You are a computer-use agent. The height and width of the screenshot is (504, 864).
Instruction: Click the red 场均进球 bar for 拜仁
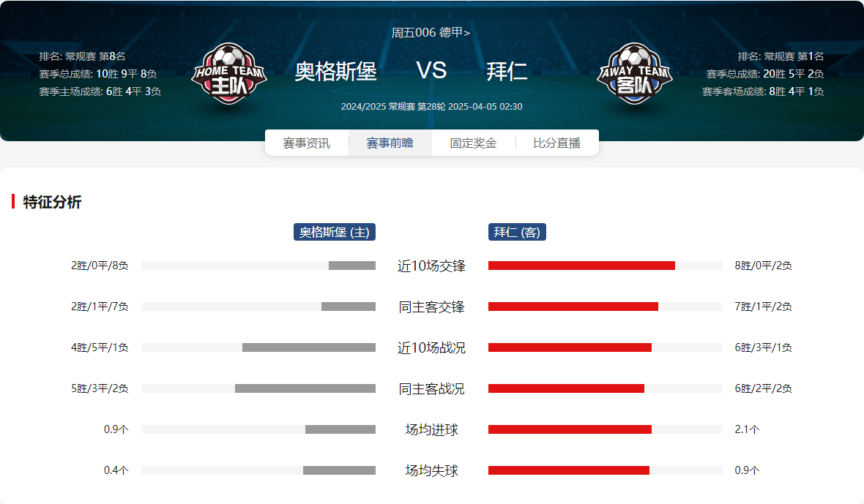click(x=570, y=429)
